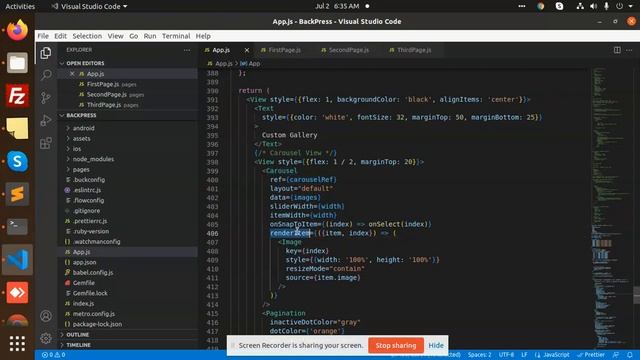Expand the Timeline section

(x=78, y=345)
